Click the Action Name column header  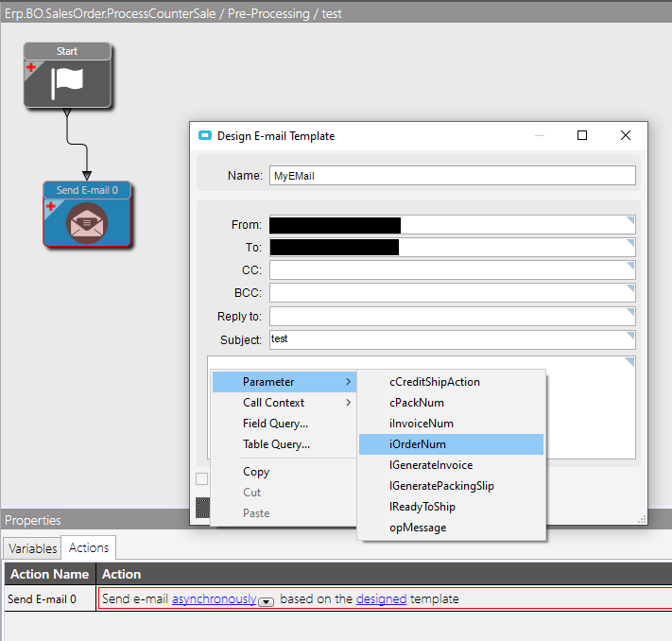(50, 574)
